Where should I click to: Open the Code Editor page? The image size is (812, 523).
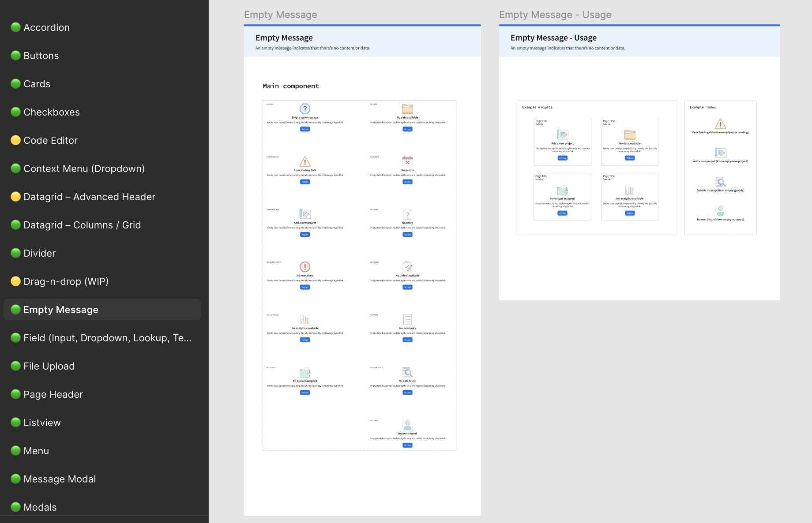102,140
